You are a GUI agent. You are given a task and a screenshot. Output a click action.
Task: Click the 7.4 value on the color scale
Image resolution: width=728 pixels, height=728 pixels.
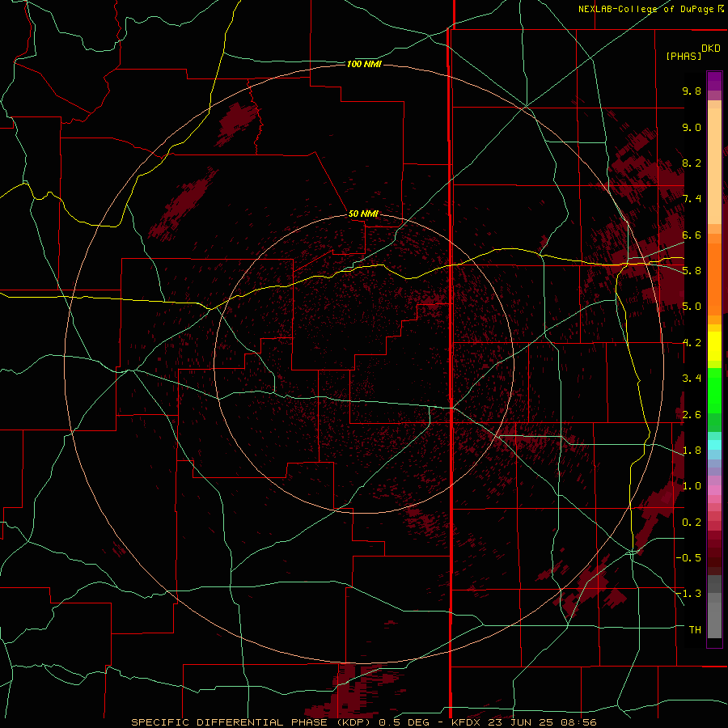tap(692, 199)
